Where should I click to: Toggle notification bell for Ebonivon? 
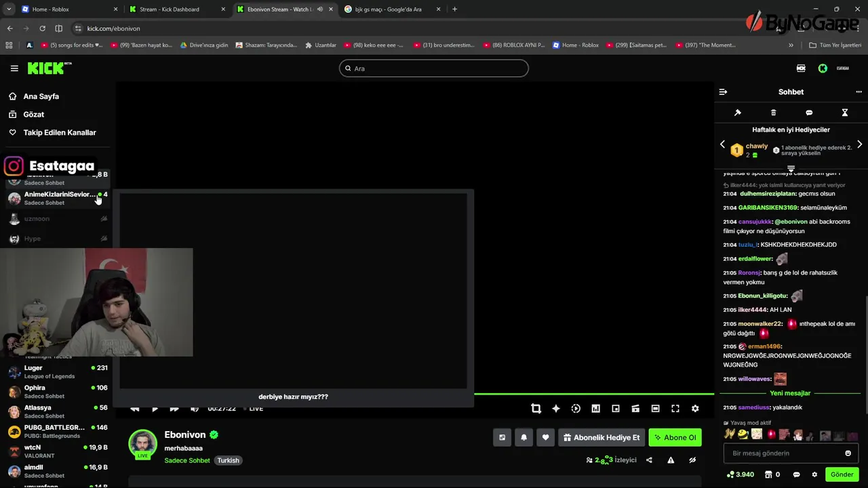click(x=524, y=438)
